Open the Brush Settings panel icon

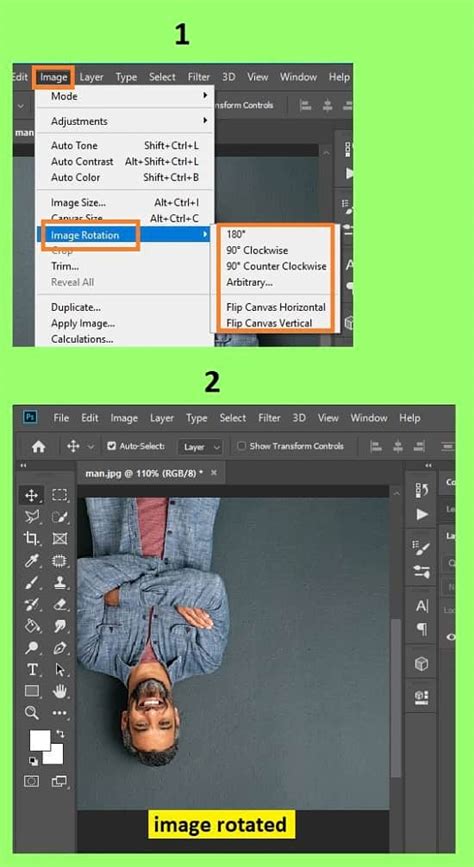click(x=422, y=547)
